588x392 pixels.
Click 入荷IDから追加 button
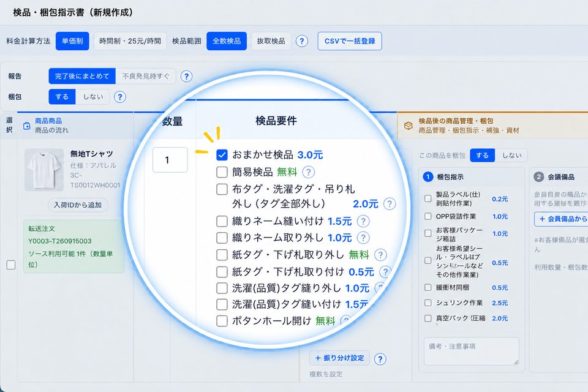tap(78, 205)
